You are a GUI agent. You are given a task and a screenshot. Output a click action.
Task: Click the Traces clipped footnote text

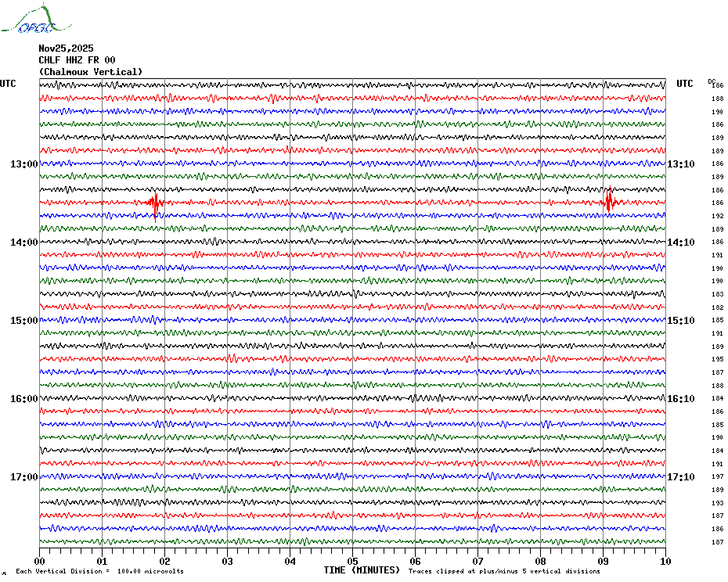point(504,571)
